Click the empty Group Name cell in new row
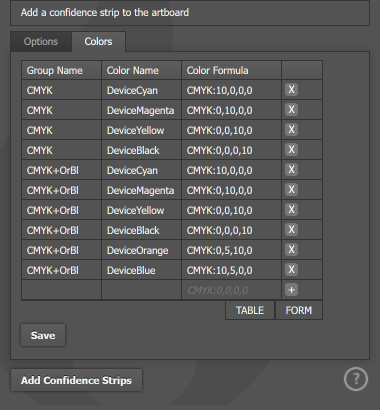This screenshot has width=380, height=410. point(61,290)
